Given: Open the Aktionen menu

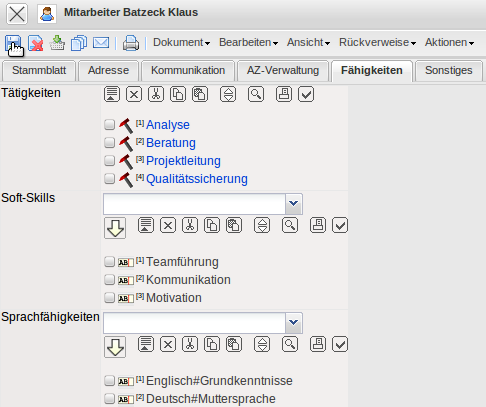Looking at the screenshot, I should click(449, 43).
